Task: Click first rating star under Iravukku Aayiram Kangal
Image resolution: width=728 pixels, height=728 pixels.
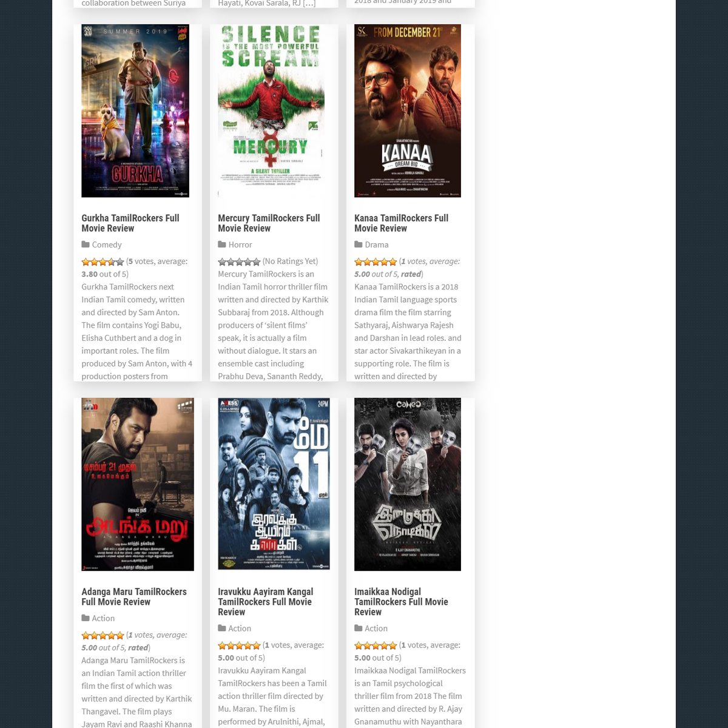Action: [x=222, y=645]
